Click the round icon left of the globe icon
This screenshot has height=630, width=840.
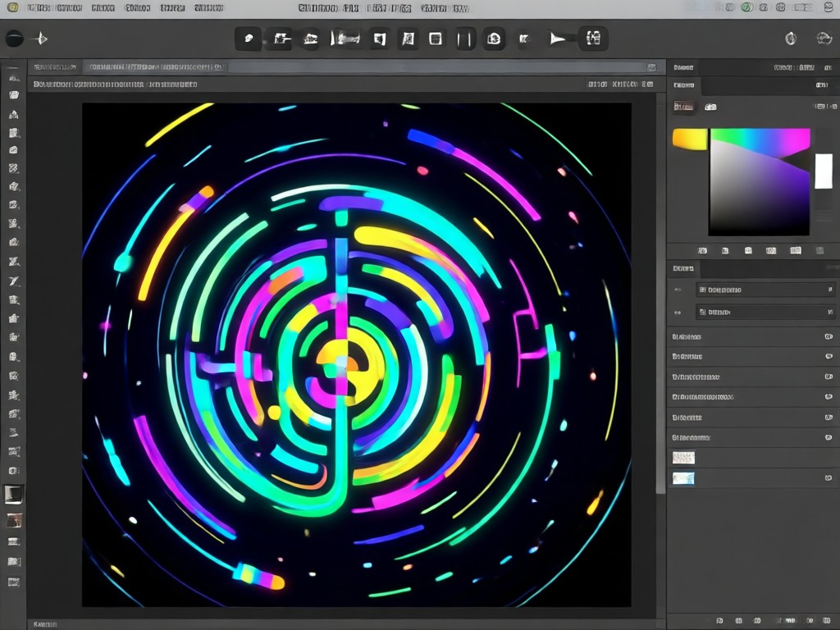[x=791, y=39]
